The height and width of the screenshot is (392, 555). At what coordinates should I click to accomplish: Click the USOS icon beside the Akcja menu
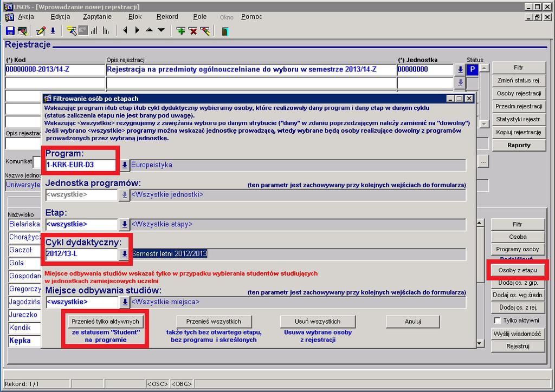click(x=10, y=17)
